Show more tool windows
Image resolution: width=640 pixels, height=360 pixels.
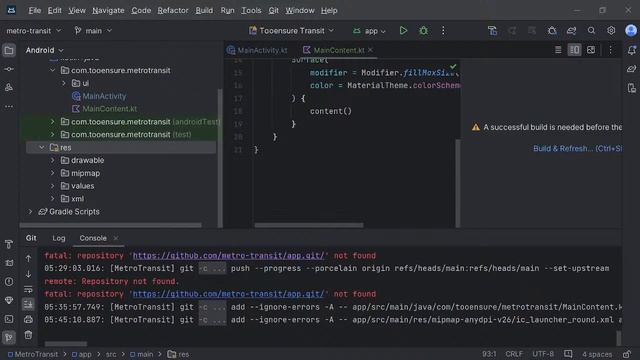9,107
